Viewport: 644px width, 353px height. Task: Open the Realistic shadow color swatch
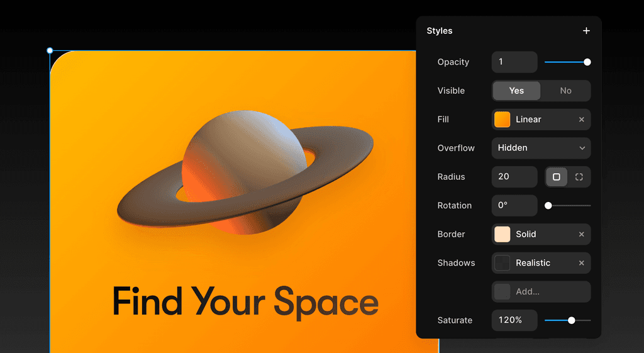pyautogui.click(x=502, y=263)
